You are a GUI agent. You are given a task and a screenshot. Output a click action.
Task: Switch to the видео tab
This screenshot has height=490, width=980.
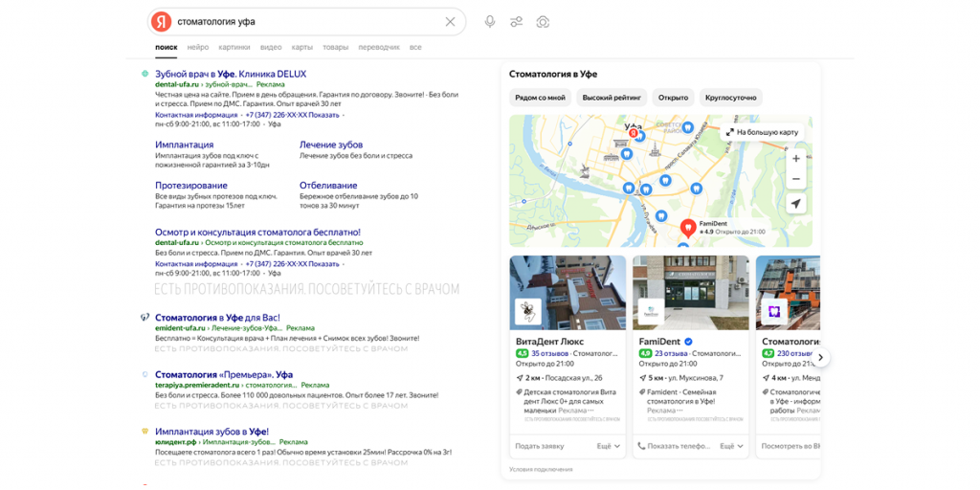click(271, 47)
